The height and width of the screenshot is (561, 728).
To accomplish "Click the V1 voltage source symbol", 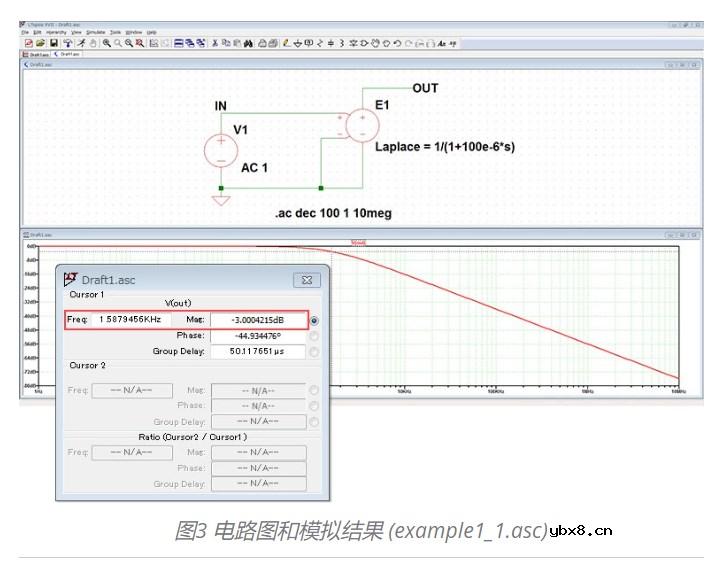I will [221, 150].
